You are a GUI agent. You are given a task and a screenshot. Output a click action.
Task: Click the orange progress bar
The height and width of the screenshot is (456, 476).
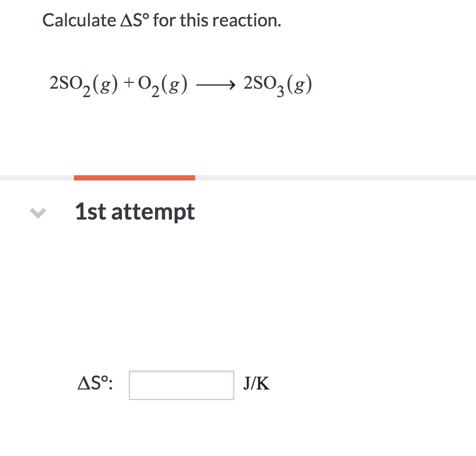[135, 176]
